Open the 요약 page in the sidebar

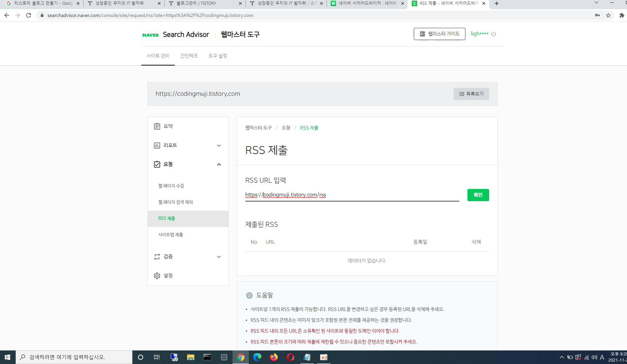(x=188, y=126)
